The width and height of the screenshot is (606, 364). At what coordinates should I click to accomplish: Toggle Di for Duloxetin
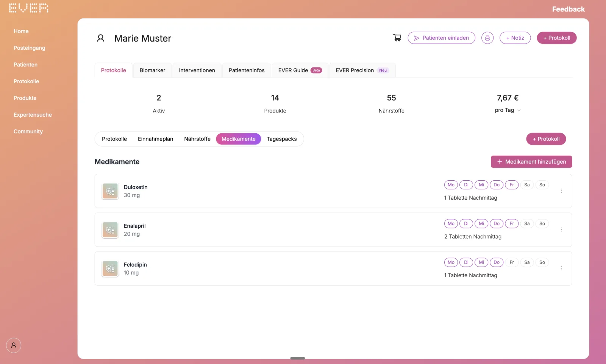click(466, 185)
